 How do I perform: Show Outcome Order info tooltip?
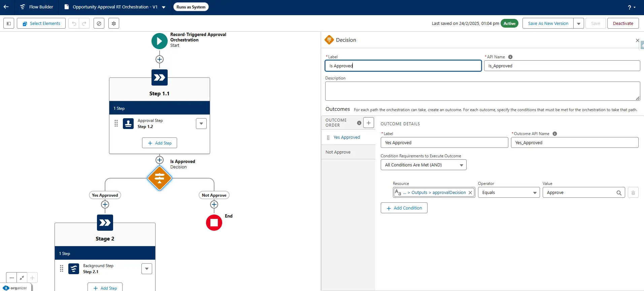click(x=359, y=123)
